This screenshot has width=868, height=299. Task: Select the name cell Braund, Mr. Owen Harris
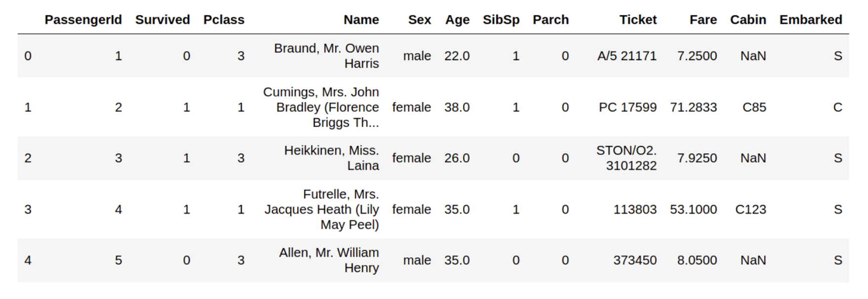(x=326, y=56)
